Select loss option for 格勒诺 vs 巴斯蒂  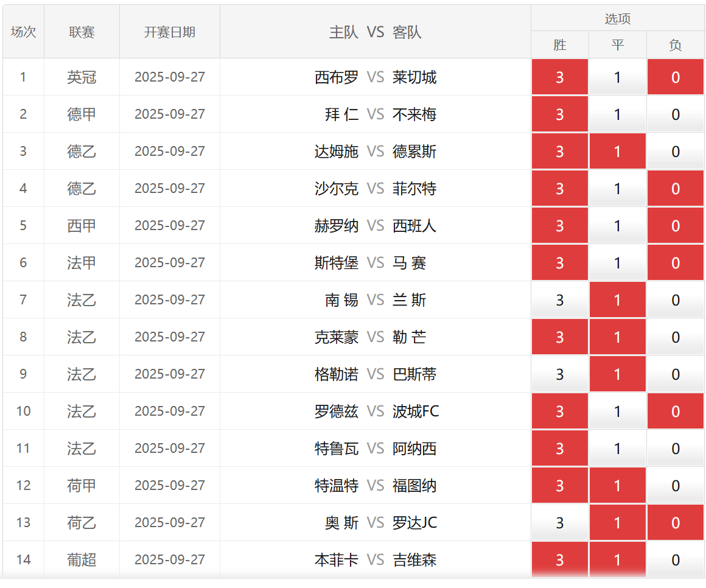[x=675, y=374]
